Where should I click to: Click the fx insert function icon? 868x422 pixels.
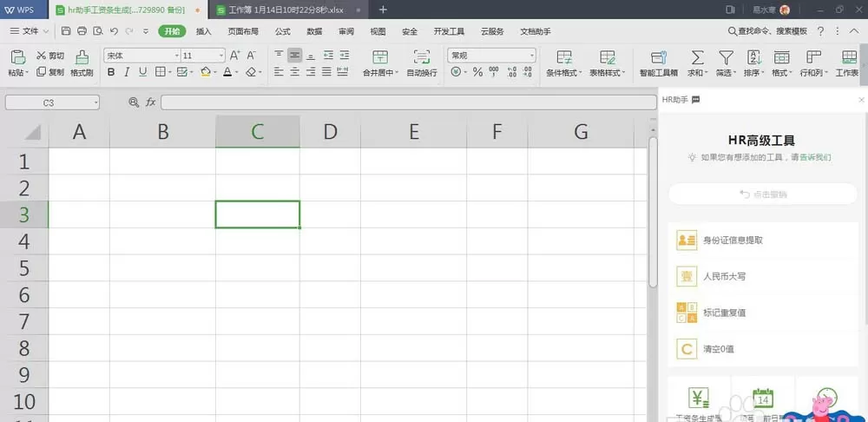click(150, 102)
